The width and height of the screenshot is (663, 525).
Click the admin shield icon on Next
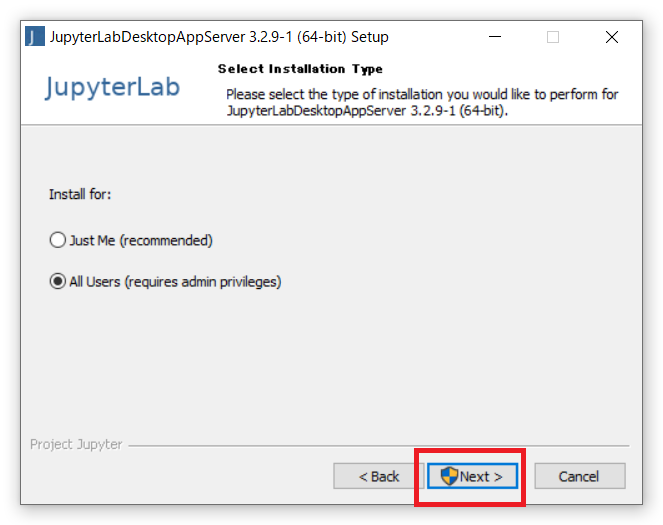click(449, 476)
